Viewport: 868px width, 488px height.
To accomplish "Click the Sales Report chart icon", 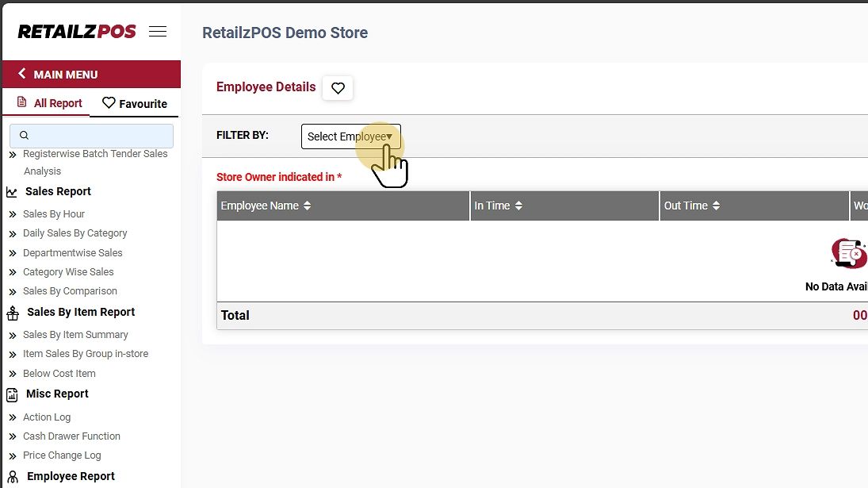I will tap(12, 192).
